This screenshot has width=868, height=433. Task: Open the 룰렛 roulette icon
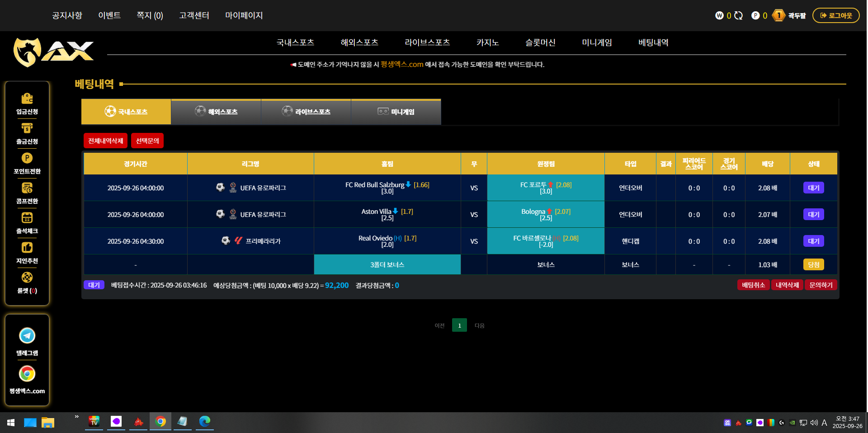coord(27,278)
